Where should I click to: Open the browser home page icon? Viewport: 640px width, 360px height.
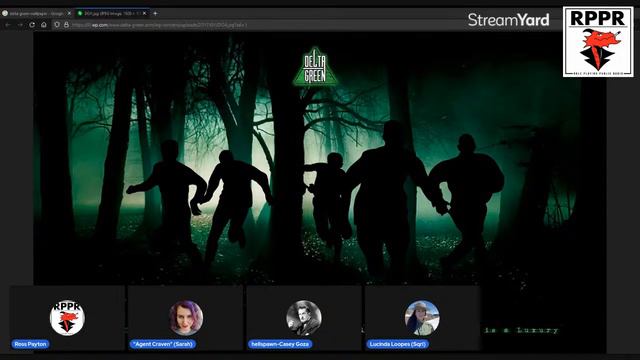tap(44, 25)
